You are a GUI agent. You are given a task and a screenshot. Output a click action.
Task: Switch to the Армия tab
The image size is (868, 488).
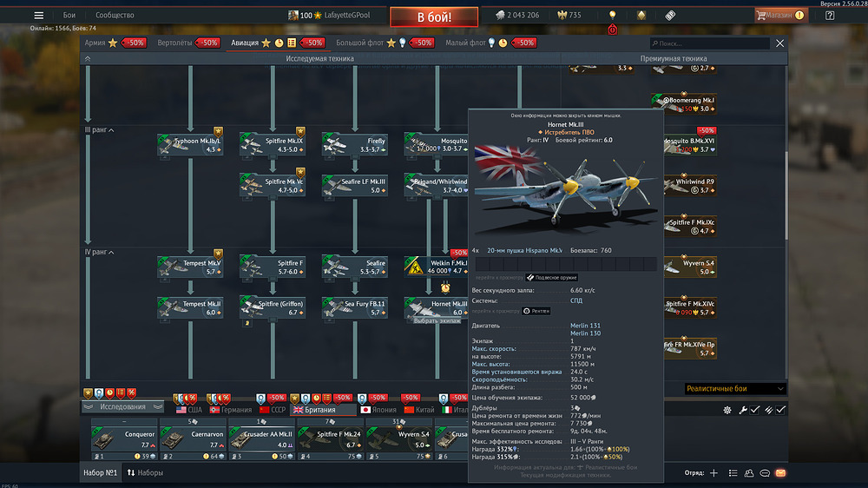pos(95,43)
